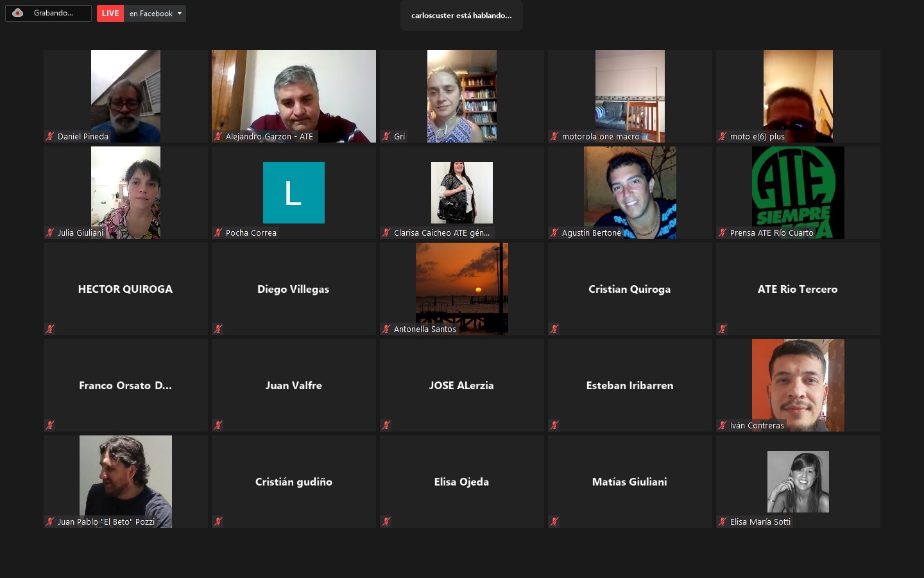Click muted mic icon in Diego Villegas tile
Screen dimensions: 924x578
tap(218, 329)
